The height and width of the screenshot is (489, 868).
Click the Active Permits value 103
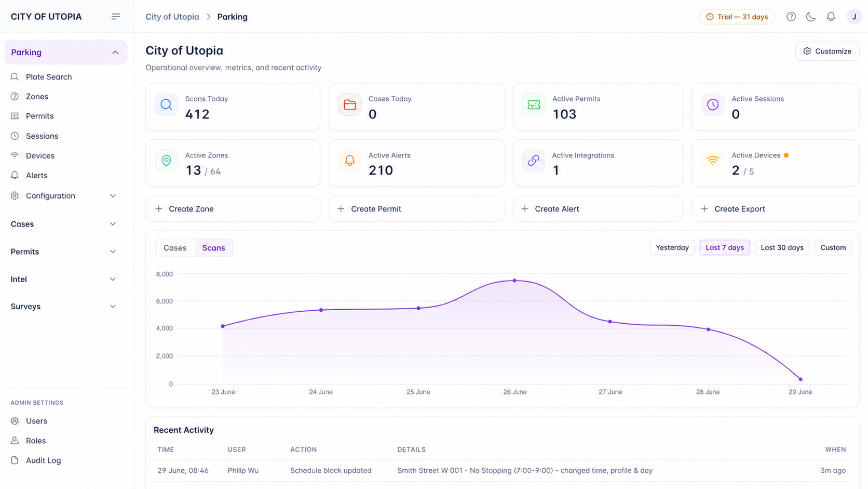564,114
